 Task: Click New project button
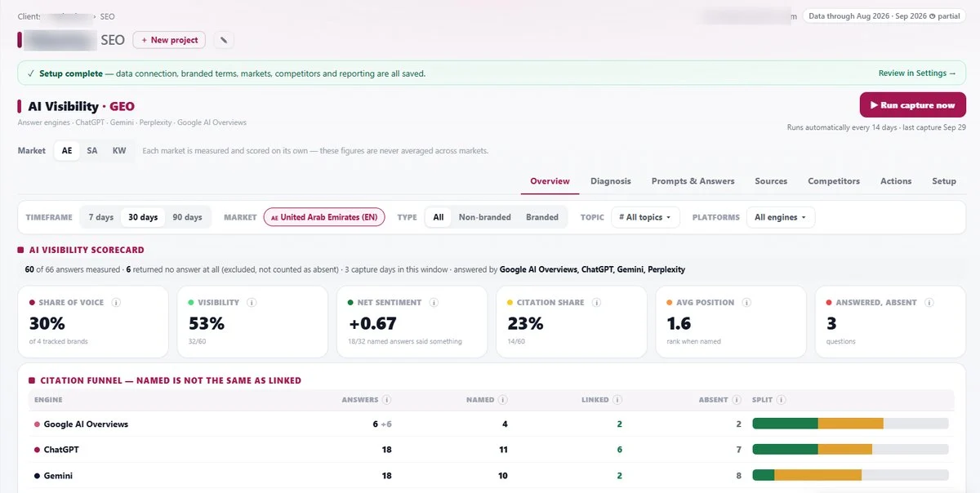pos(169,40)
